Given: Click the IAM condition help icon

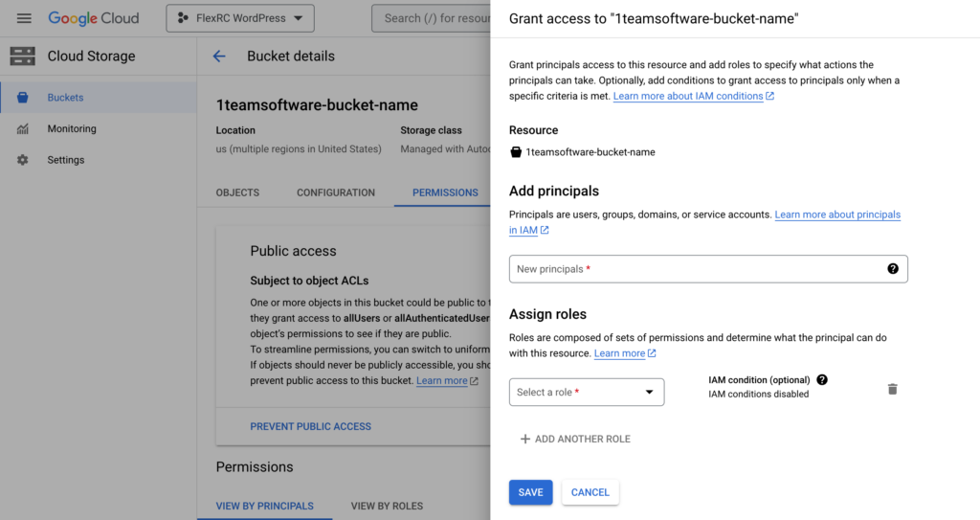Looking at the screenshot, I should click(x=822, y=380).
